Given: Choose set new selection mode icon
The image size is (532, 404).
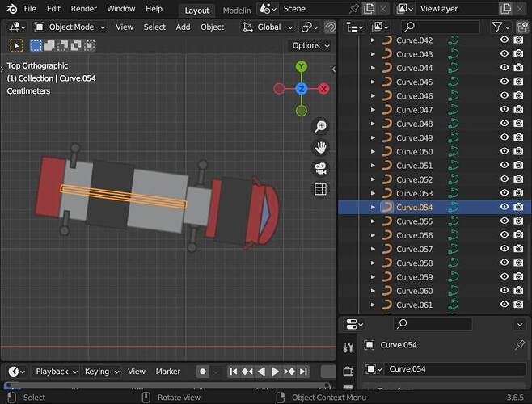Looking at the screenshot, I should [36, 45].
